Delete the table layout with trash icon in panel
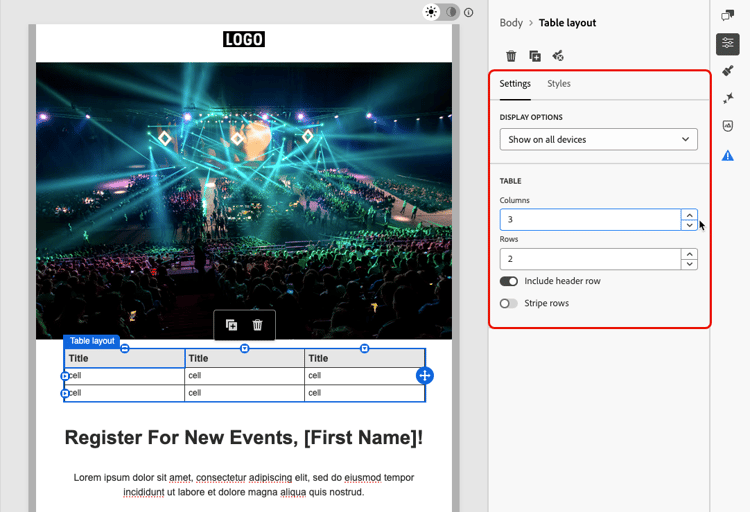The height and width of the screenshot is (512, 750). point(511,56)
